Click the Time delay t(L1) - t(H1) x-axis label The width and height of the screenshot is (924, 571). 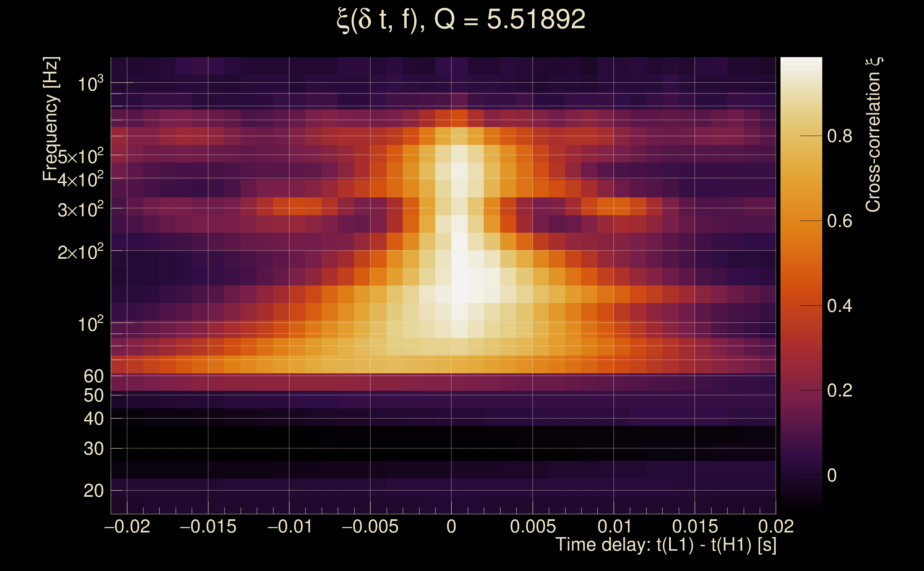pyautogui.click(x=666, y=545)
